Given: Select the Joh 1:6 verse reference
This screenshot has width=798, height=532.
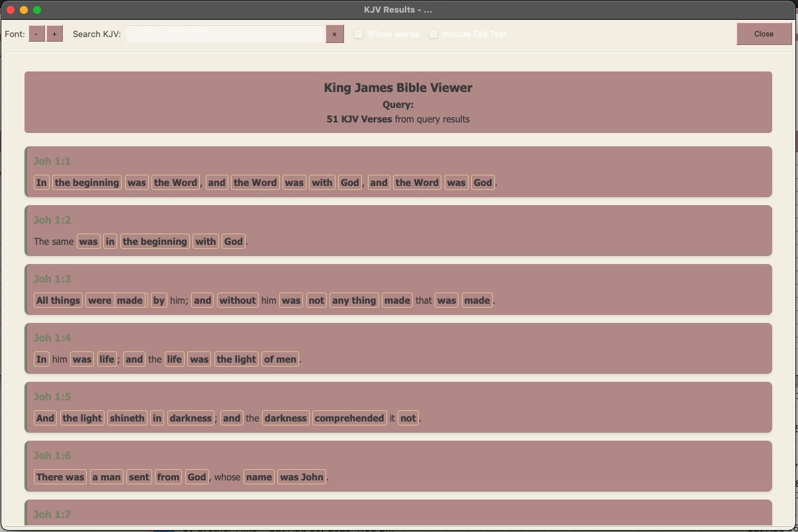Looking at the screenshot, I should [x=52, y=455].
